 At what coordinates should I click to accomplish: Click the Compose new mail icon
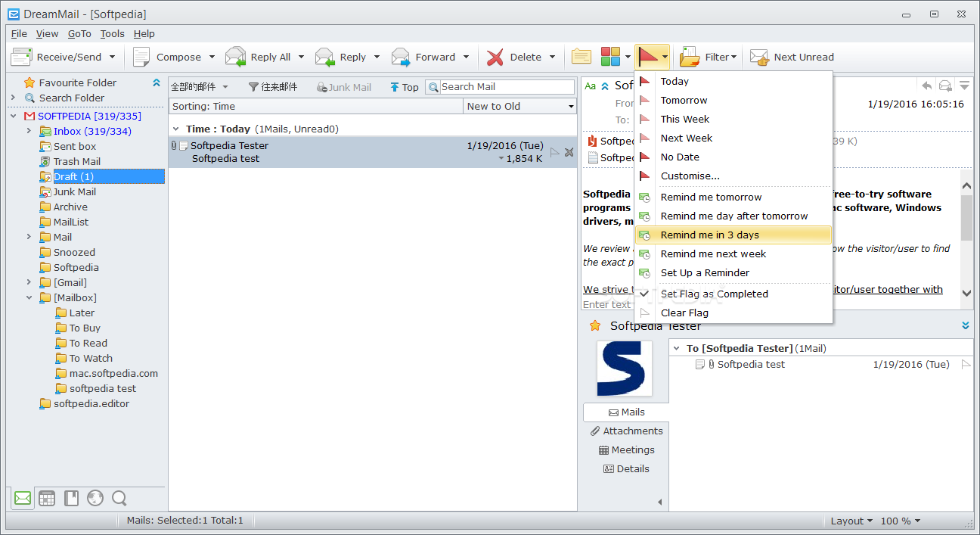coord(141,57)
